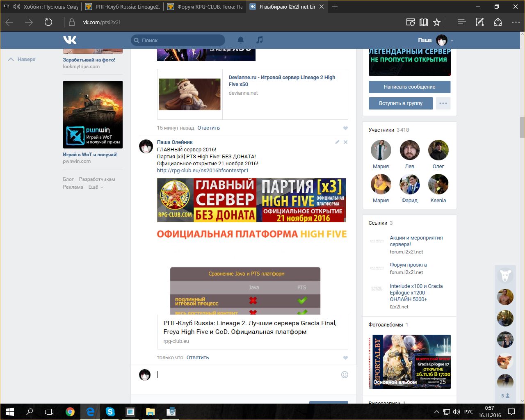Close the current VK tab
Viewport: 525px width, 420px height.
[x=322, y=7]
